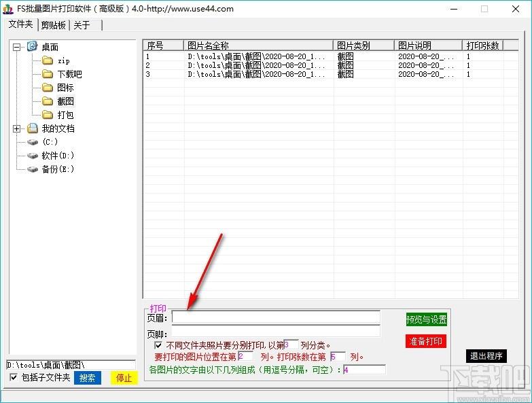Switch to the 文件夹 tab
Viewport: 532px width, 403px height.
[x=20, y=24]
